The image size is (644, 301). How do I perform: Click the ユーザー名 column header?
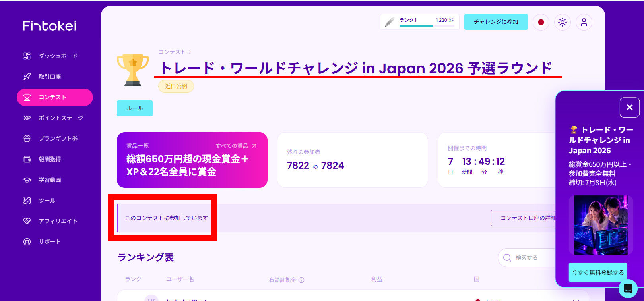point(180,279)
